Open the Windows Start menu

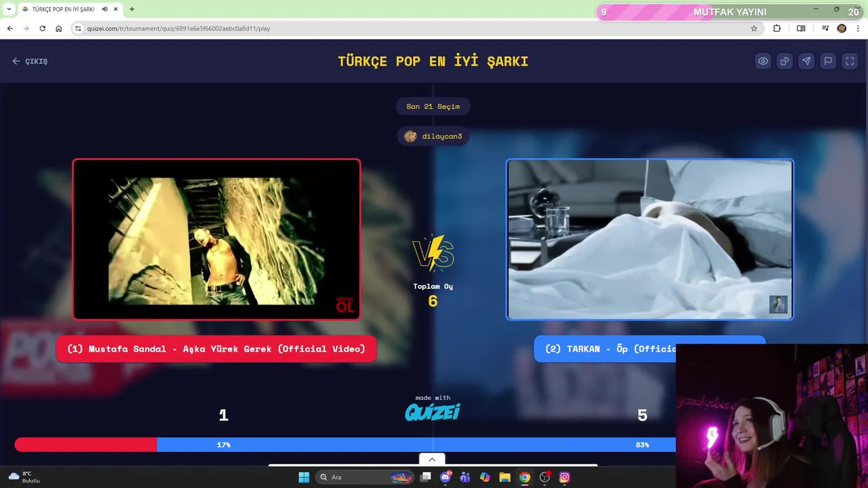click(x=304, y=477)
